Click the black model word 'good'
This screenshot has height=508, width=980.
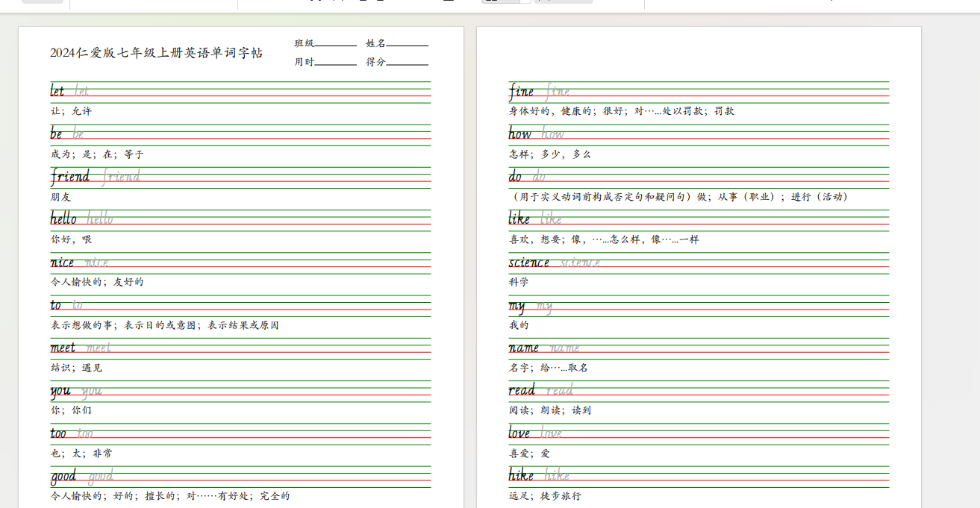tap(63, 477)
